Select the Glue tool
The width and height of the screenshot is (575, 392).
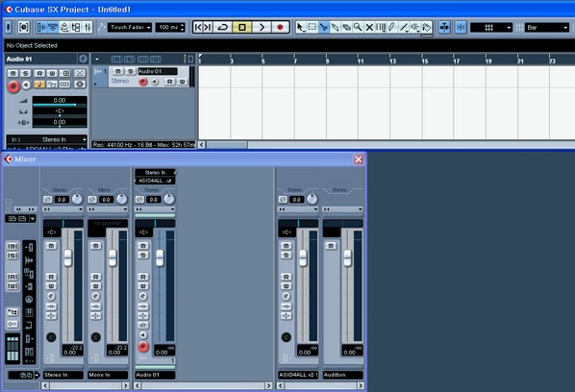click(x=335, y=27)
